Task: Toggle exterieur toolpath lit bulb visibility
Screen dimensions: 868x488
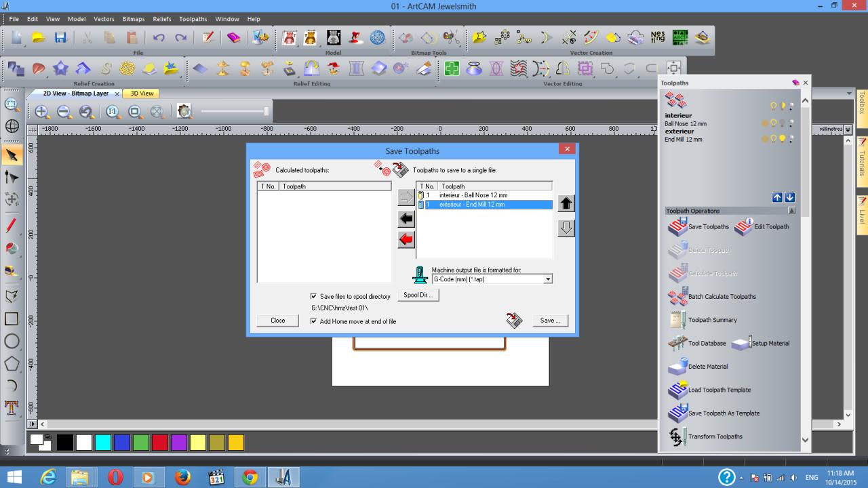Action: coord(782,139)
